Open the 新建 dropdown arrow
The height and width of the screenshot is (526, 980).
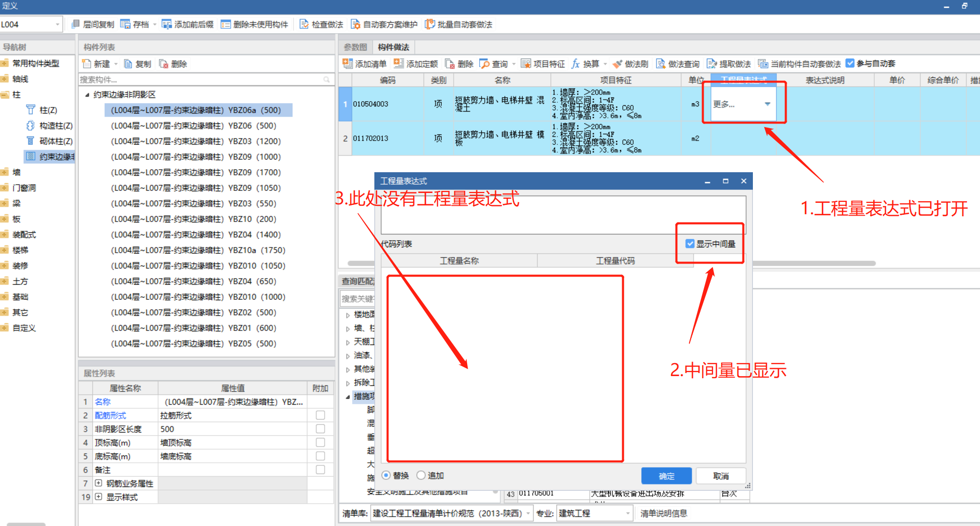[116, 64]
